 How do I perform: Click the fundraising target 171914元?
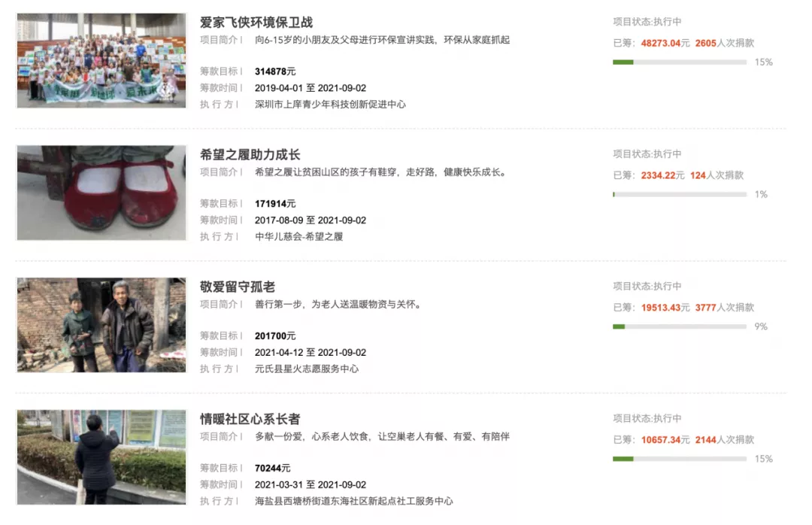(x=275, y=204)
